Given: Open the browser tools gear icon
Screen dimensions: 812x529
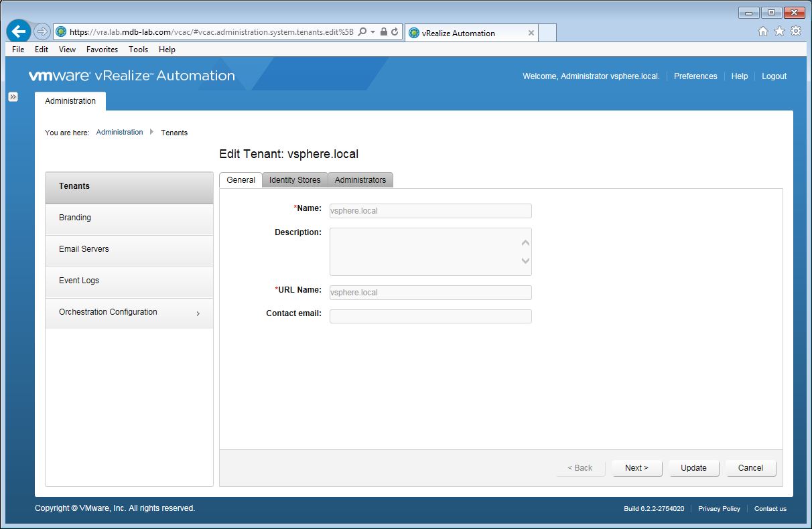Looking at the screenshot, I should click(796, 31).
